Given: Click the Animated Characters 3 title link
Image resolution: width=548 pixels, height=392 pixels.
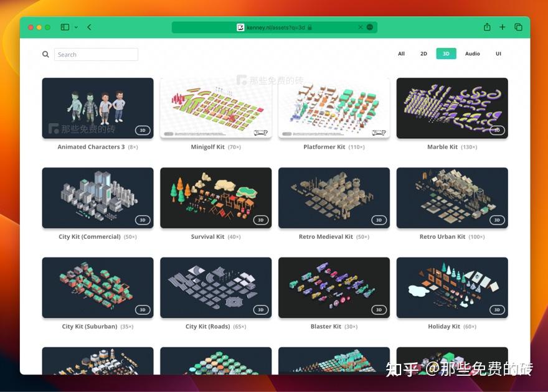Looking at the screenshot, I should 91,147.
